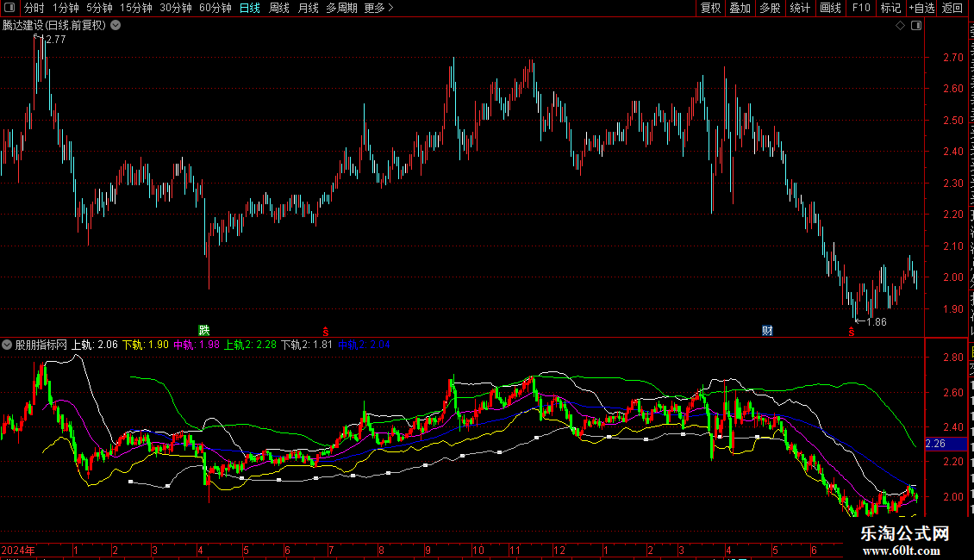Image resolution: width=974 pixels, height=560 pixels.
Task: Click the 返回 back button
Action: click(x=952, y=8)
